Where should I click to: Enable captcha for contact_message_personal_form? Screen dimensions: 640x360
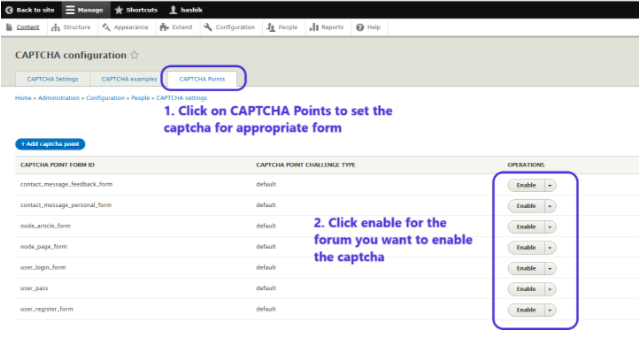(x=526, y=206)
